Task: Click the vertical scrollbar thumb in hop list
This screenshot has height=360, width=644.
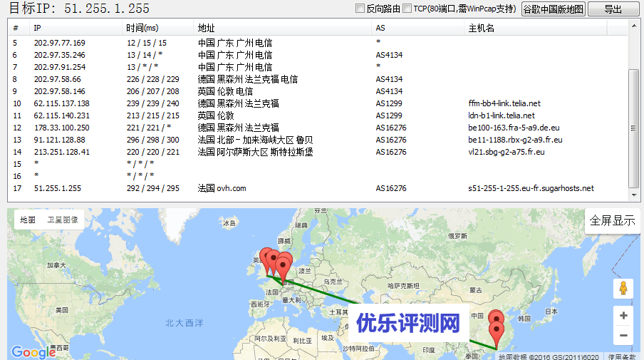Action: 633,128
